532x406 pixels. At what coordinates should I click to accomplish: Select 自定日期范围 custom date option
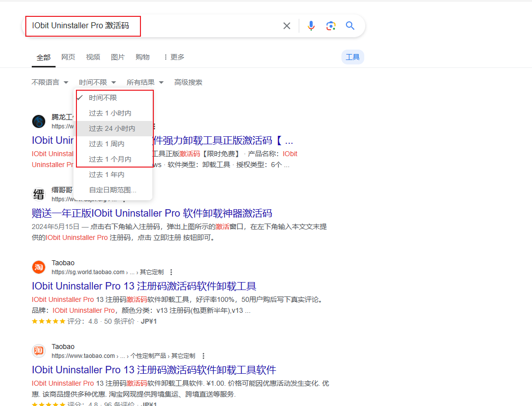pyautogui.click(x=112, y=190)
